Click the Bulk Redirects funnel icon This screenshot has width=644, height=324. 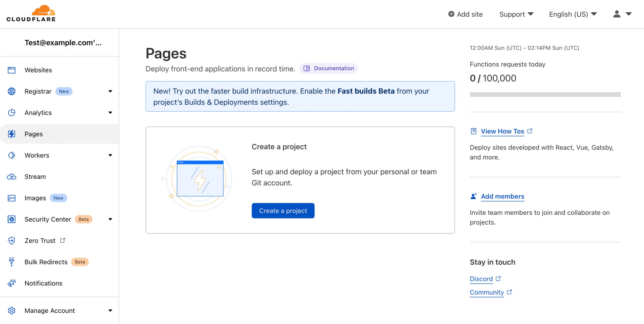pyautogui.click(x=12, y=262)
